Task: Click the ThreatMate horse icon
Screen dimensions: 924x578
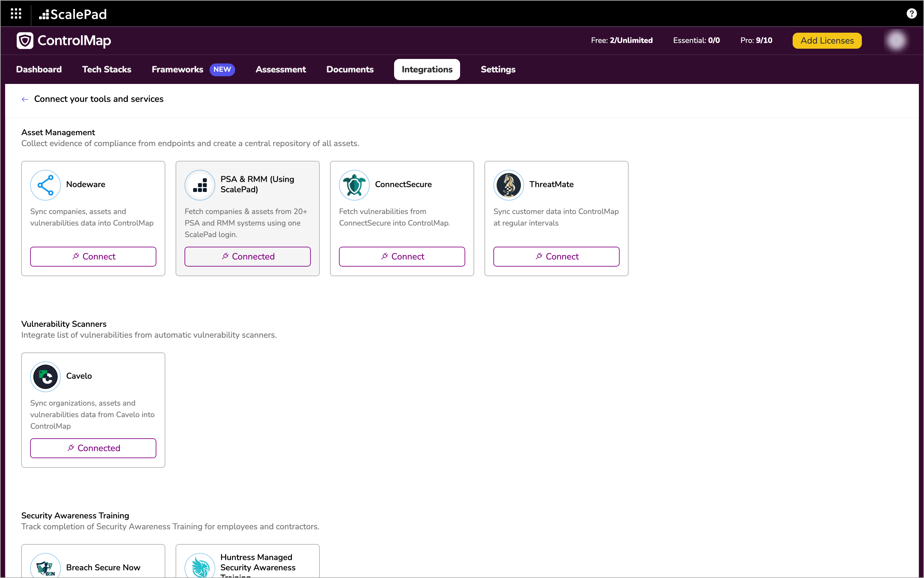Action: coord(509,185)
